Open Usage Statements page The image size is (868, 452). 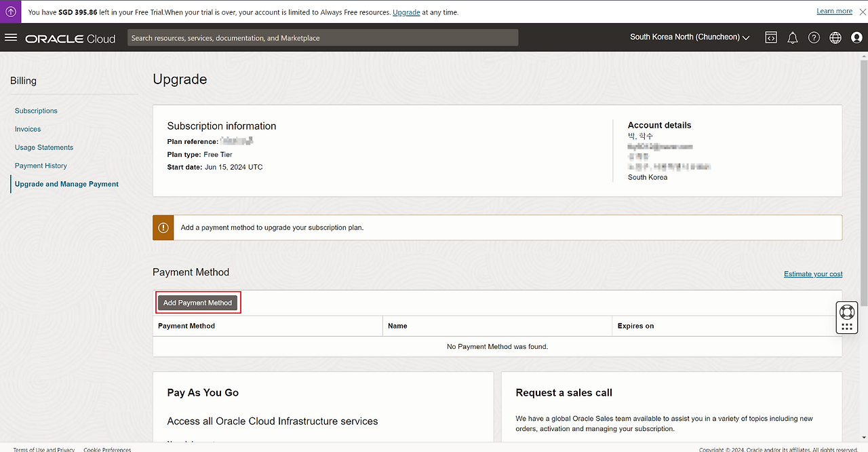pos(44,147)
